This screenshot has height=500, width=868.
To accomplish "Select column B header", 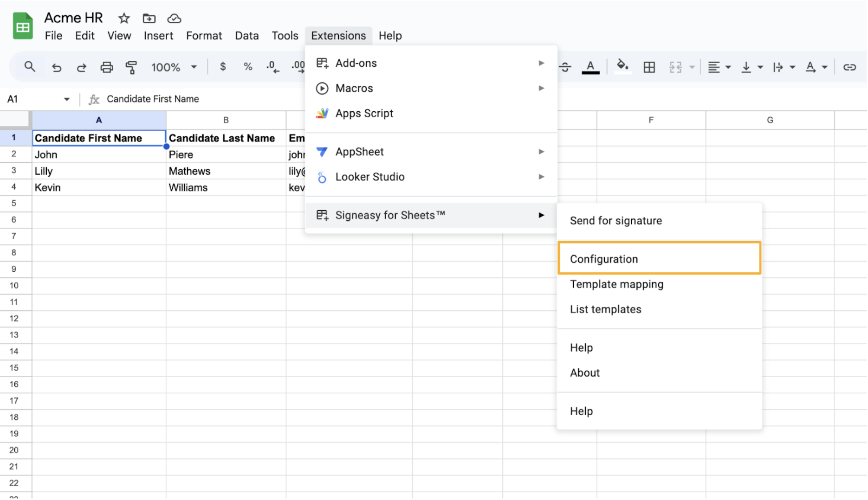I will 226,120.
